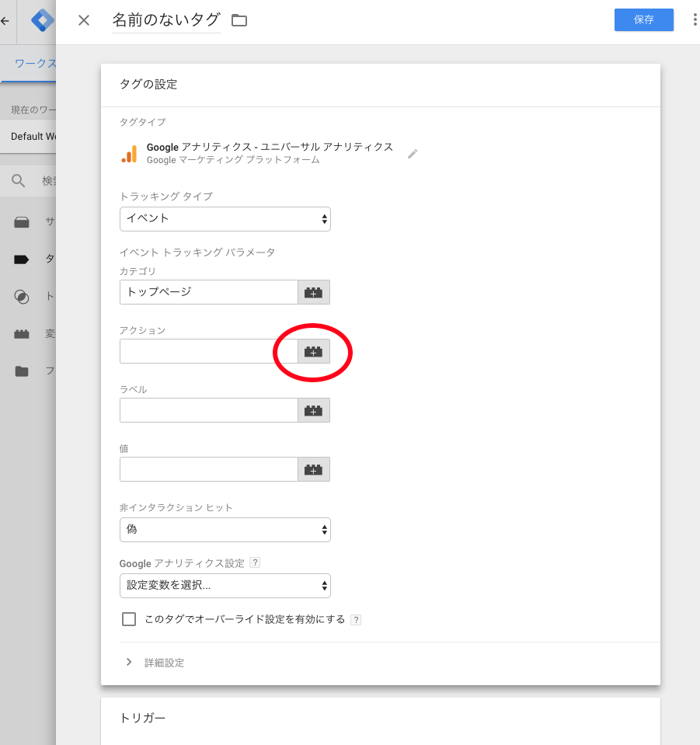700x745 pixels.
Task: Open the トラッキングタイプ dropdown
Action: pyautogui.click(x=225, y=219)
